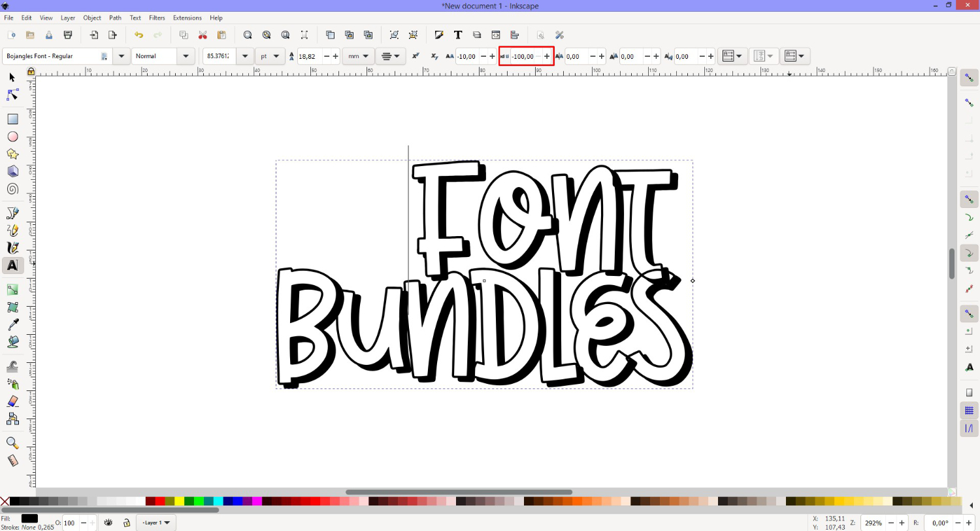This screenshot has height=531, width=980.
Task: Open font family dropdown arrow
Action: 121,56
